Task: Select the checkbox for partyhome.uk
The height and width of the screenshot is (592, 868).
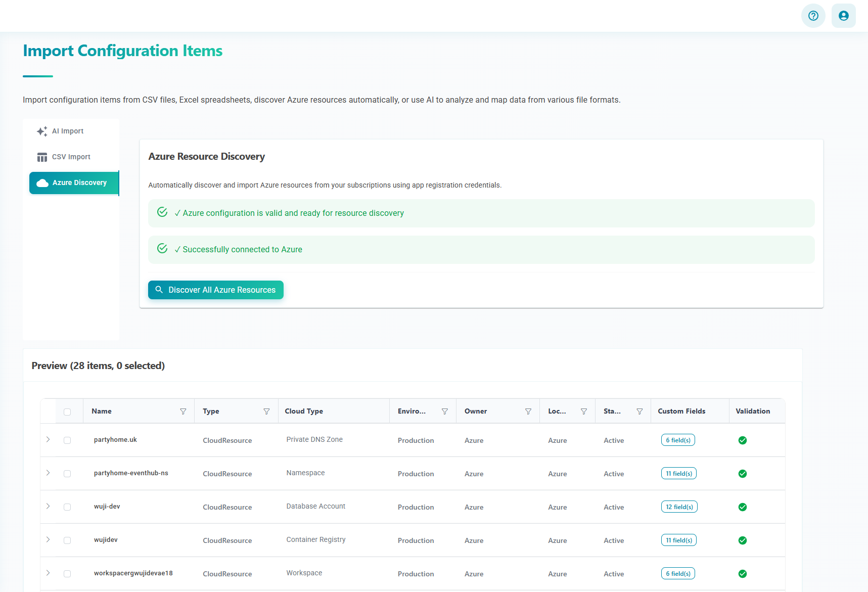Action: click(x=68, y=440)
